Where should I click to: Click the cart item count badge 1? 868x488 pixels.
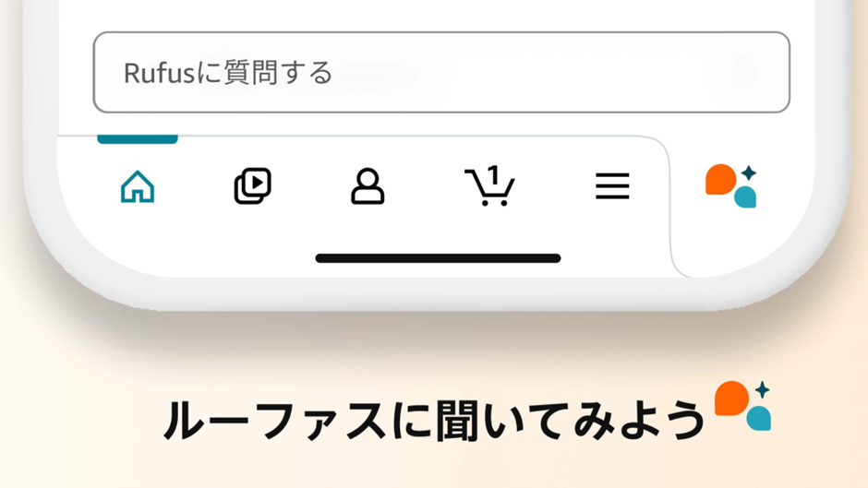coord(494,175)
